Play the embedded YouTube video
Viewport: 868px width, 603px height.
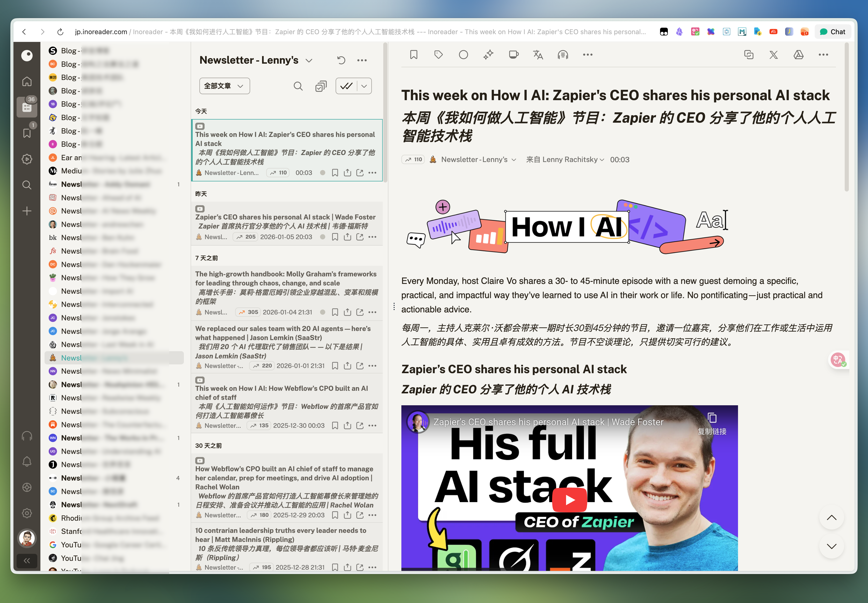pyautogui.click(x=569, y=499)
